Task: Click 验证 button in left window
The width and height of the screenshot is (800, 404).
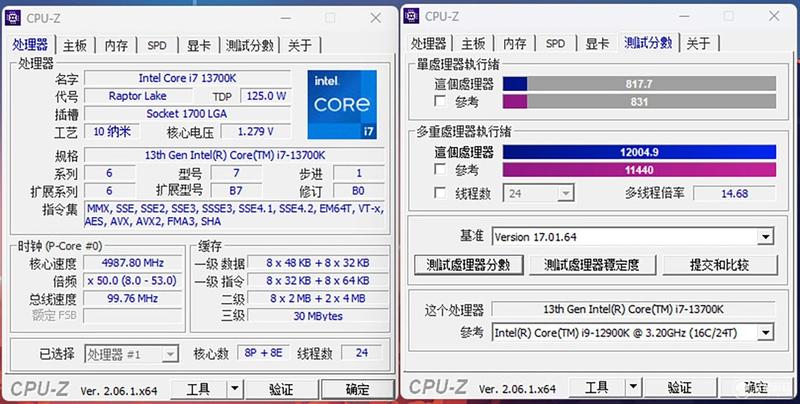Action: point(281,389)
